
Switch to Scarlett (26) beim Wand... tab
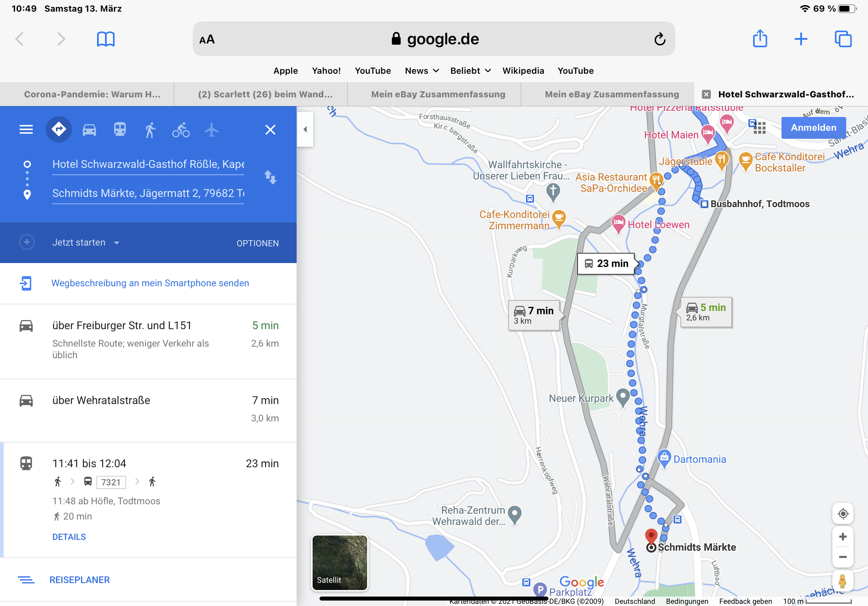click(261, 94)
